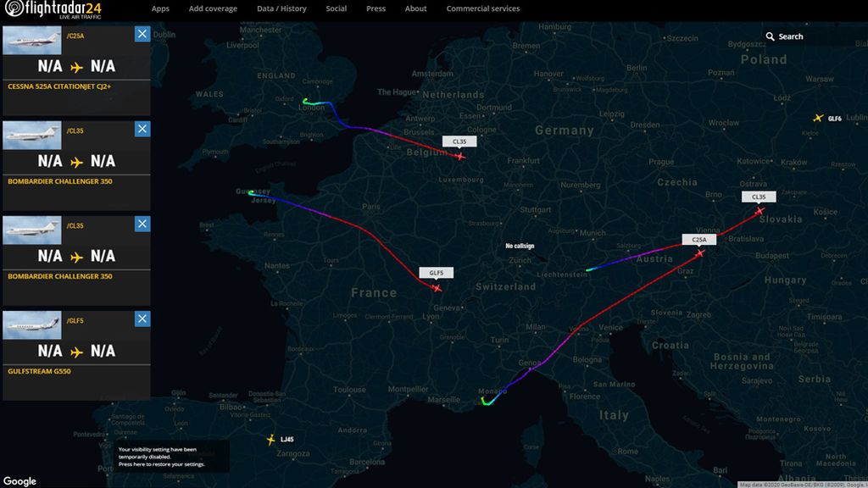Image resolution: width=868 pixels, height=488 pixels.
Task: Select the yellow LJ45 aircraft over Spain
Action: [x=270, y=440]
